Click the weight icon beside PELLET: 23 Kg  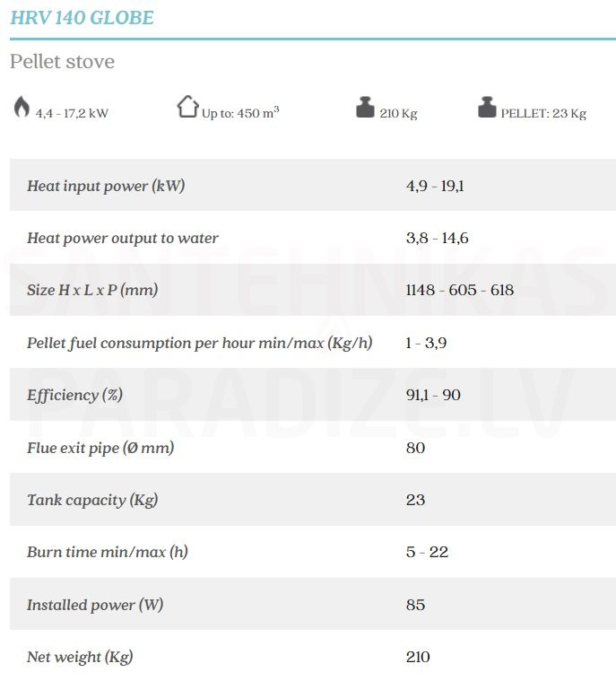click(x=487, y=107)
